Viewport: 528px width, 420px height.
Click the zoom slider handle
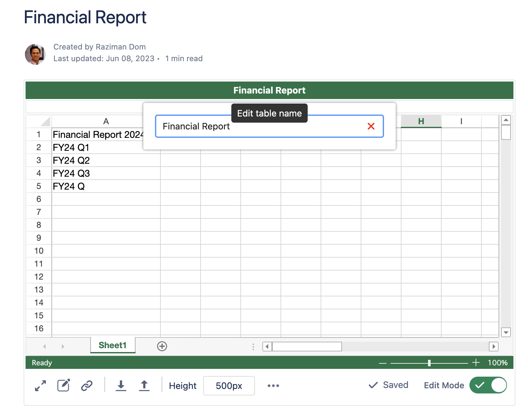429,363
